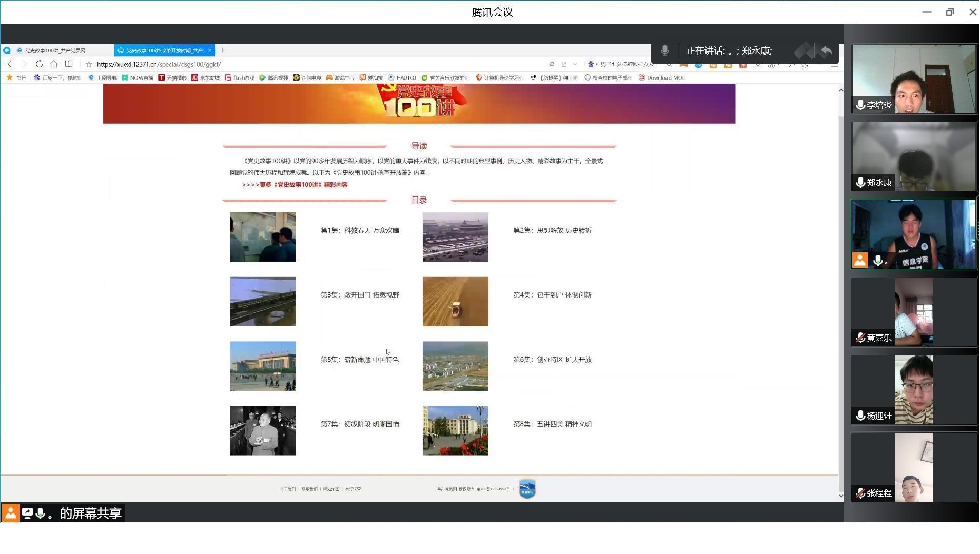The height and width of the screenshot is (554, 980).
Task: Open the Download MOD bookmark
Action: point(662,78)
